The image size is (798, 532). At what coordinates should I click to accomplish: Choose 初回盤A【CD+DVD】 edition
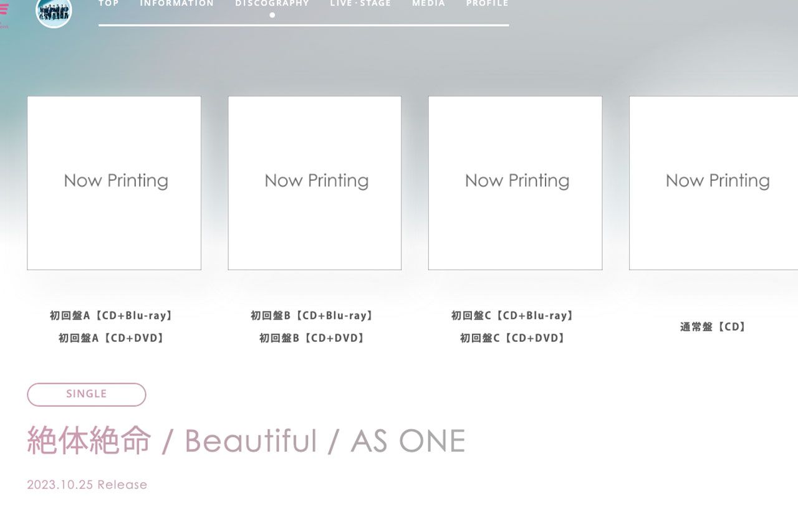(112, 338)
